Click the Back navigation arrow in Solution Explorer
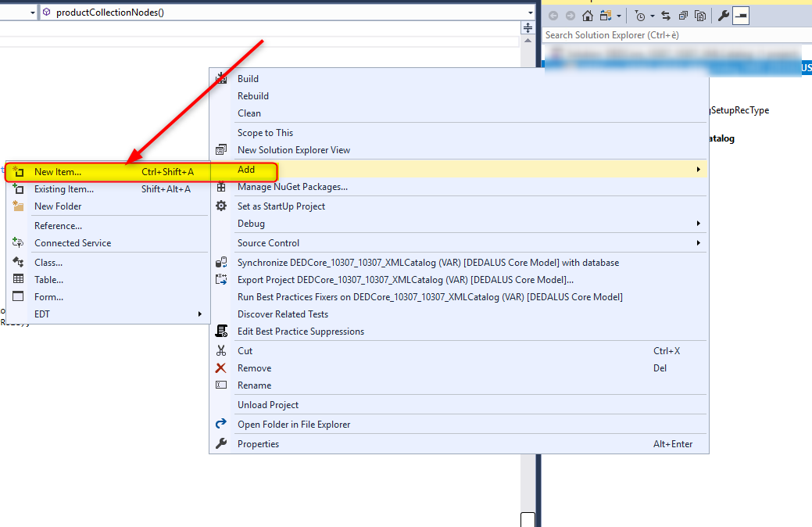The image size is (812, 527). (x=554, y=15)
